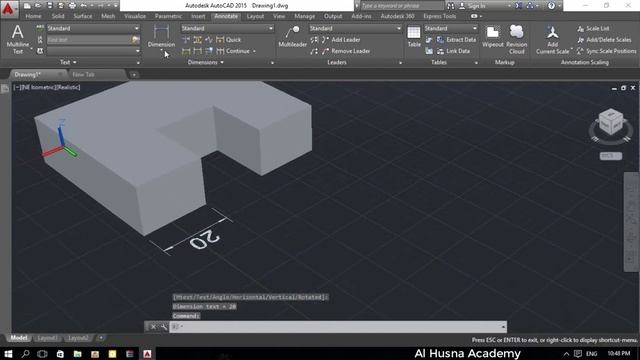Open the Continue dimension dropdown arrow

[x=254, y=51]
